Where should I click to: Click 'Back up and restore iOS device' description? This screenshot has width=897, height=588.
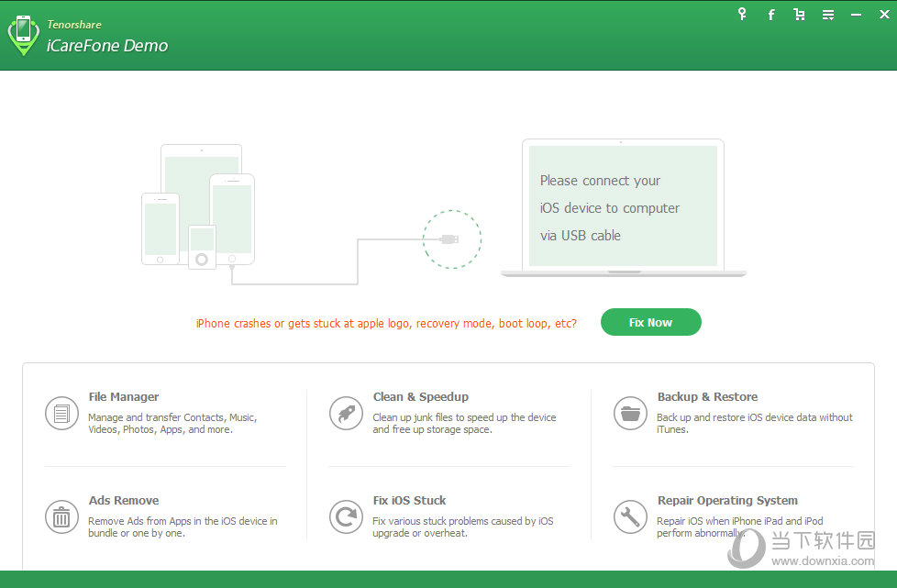click(x=755, y=423)
